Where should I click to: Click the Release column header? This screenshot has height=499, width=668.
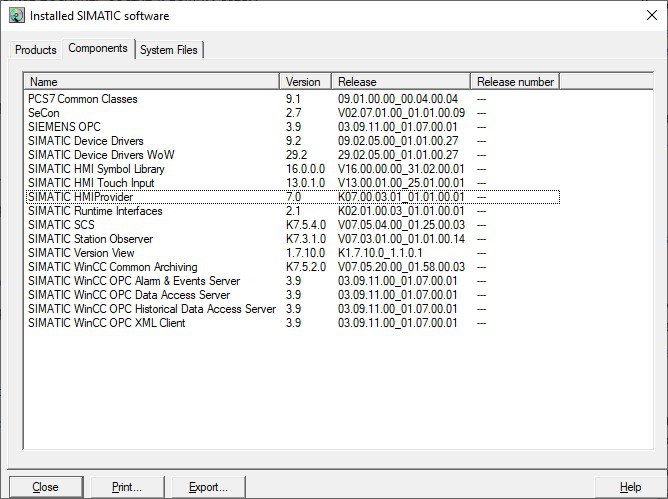click(x=400, y=82)
